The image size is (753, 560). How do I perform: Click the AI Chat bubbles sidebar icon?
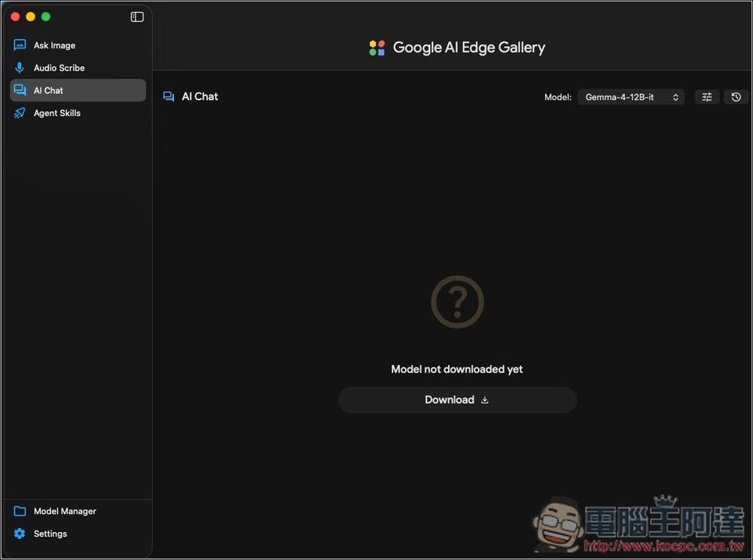pos(20,90)
